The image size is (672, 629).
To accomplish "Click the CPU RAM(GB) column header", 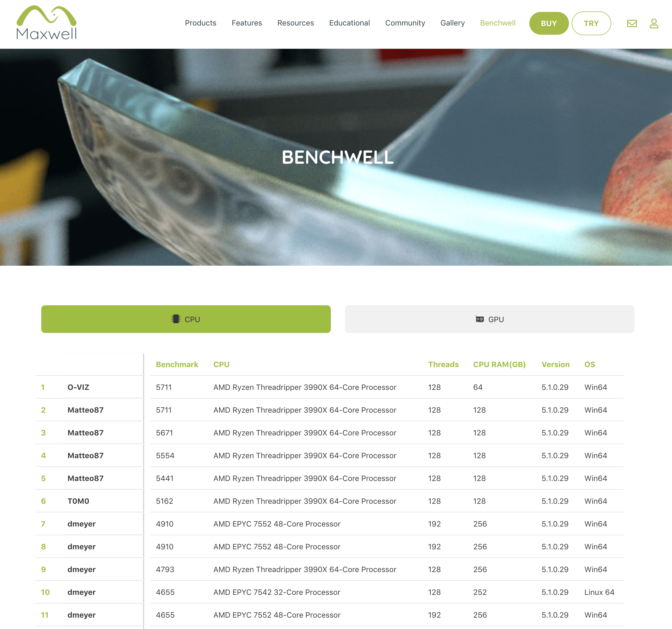I will point(499,364).
